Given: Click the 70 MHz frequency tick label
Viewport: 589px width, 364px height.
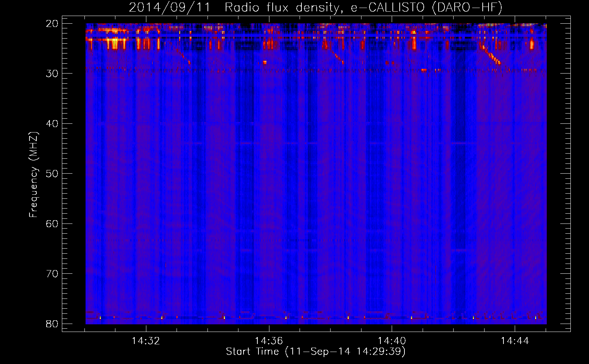Looking at the screenshot, I should click(52, 274).
